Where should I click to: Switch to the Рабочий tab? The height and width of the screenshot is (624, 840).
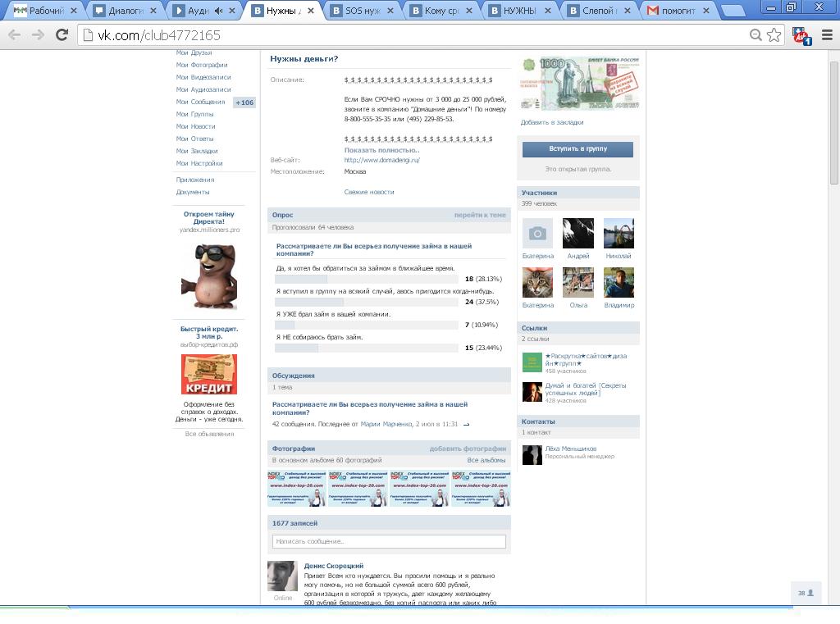pos(46,10)
